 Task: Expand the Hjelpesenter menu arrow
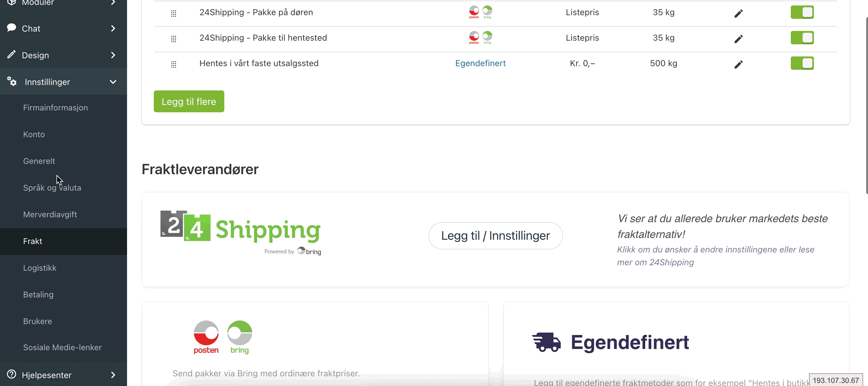pos(113,375)
